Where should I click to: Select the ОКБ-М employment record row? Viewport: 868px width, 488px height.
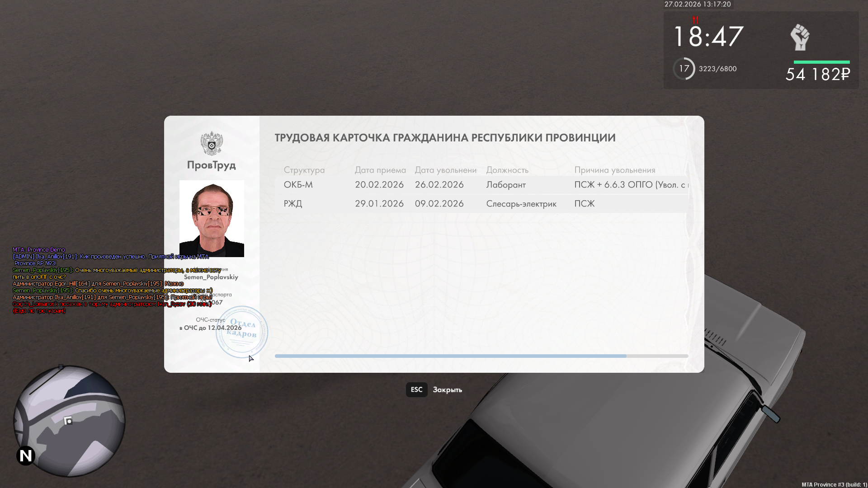pos(481,185)
